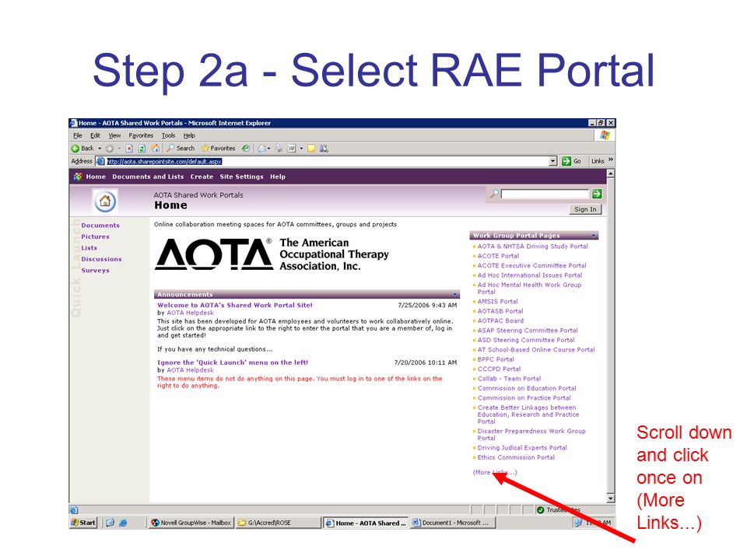
Task: Open Create in the site navigation bar
Action: tap(202, 177)
